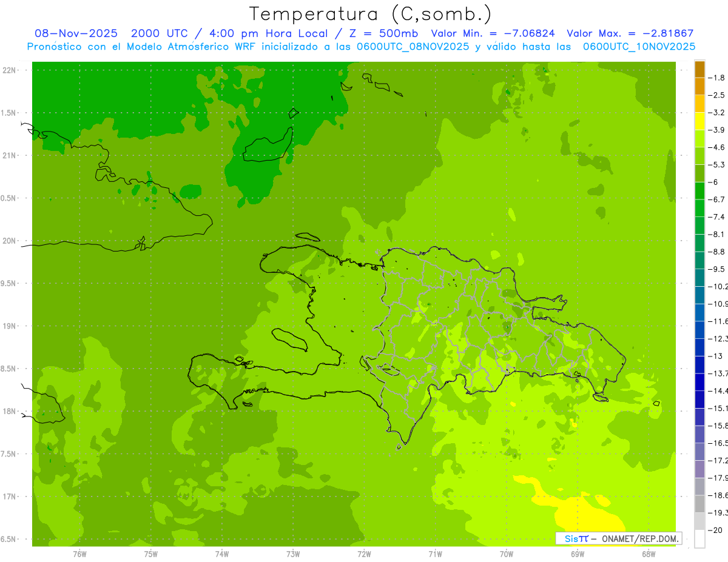Click the "ONAMET/REP.DOM." credit label
This screenshot has width=728, height=562.
640,538
